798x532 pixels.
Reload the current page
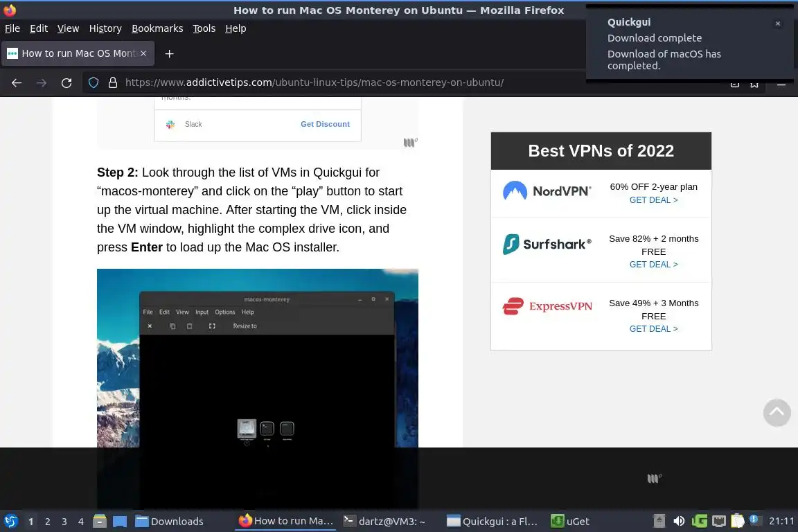click(x=66, y=82)
